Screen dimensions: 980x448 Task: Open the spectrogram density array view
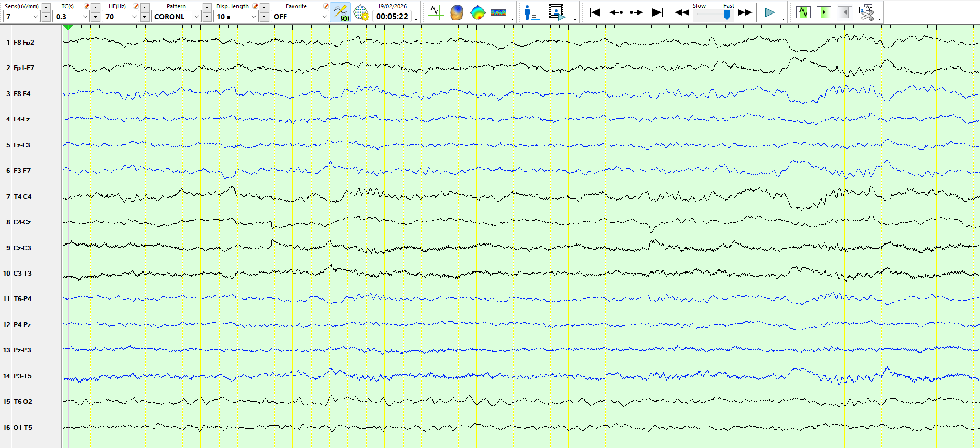(499, 12)
